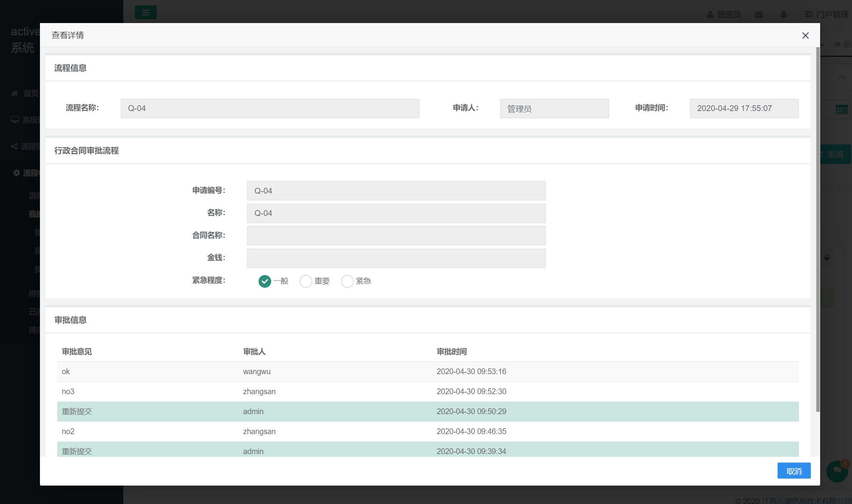The image size is (852, 504).
Task: Click the dialog's vertical scrollbar
Action: [818, 230]
